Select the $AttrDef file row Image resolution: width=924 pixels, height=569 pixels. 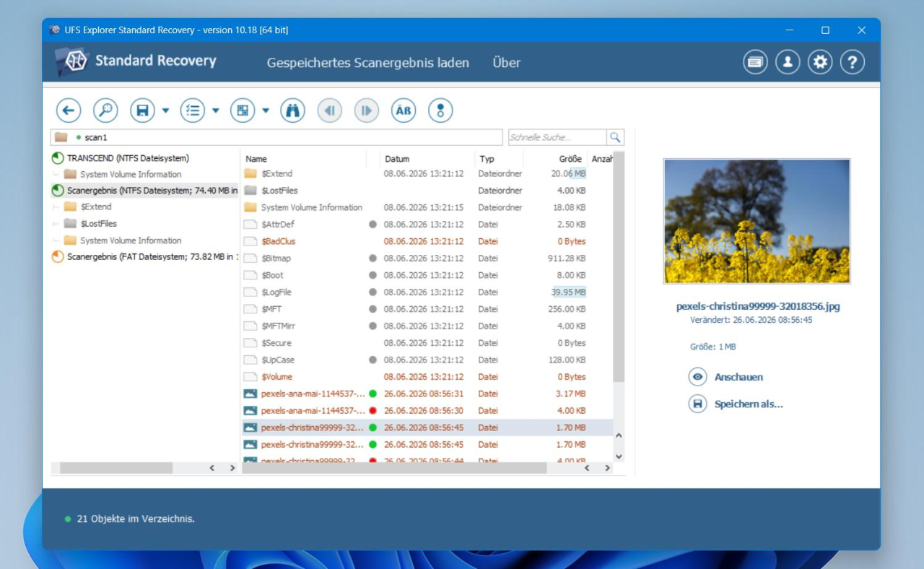click(427, 225)
